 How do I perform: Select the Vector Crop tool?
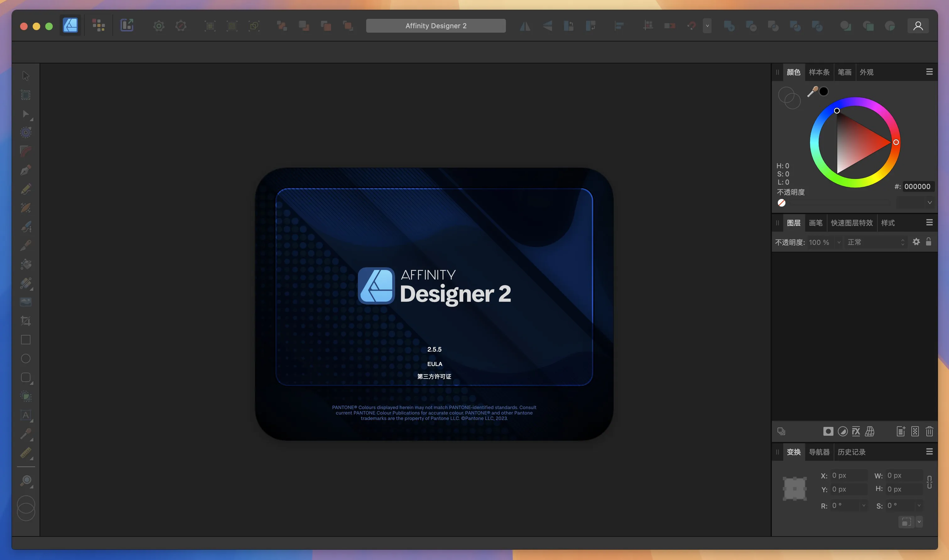pos(26,321)
